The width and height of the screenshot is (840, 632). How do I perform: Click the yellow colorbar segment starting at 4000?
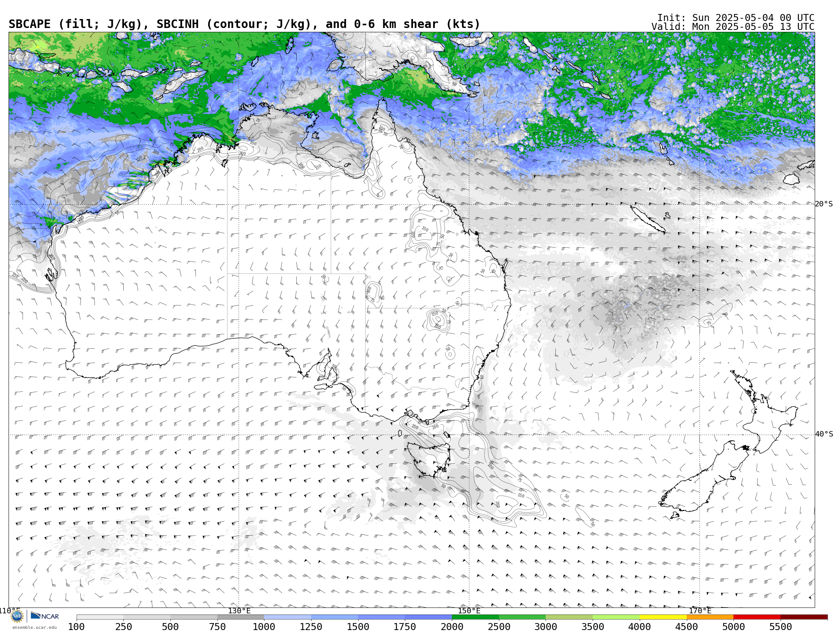click(x=663, y=617)
